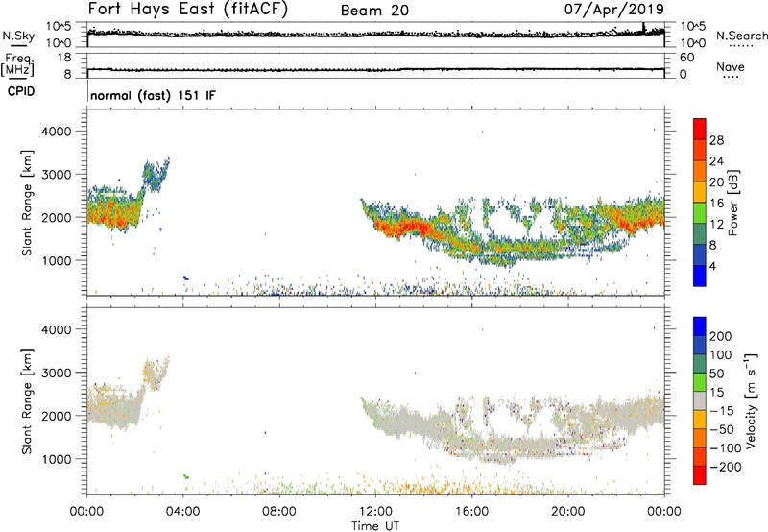Pick the light green 12–16 dB power colorbar segment
768x532 pixels.
700,213
